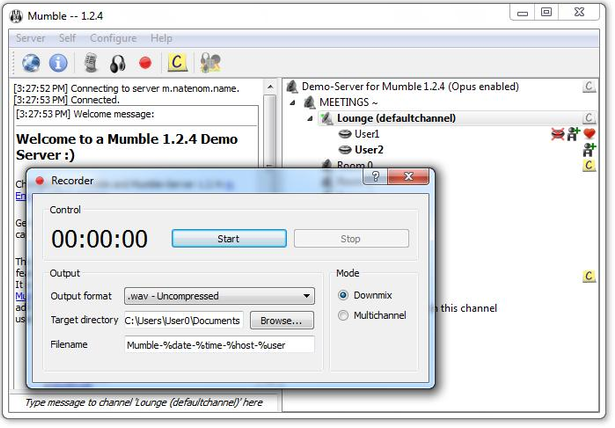The image size is (615, 428).
Task: Select the Downmix recording mode
Action: coord(343,295)
